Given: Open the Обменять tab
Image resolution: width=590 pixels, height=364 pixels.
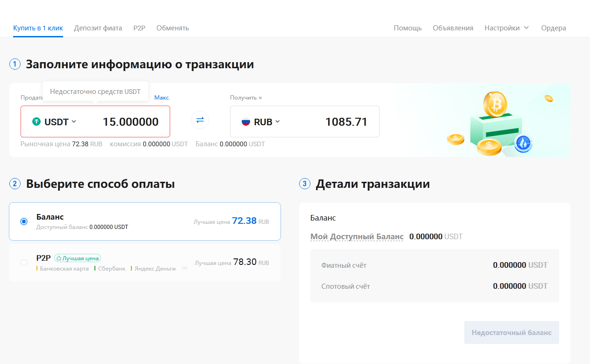Looking at the screenshot, I should [x=173, y=28].
